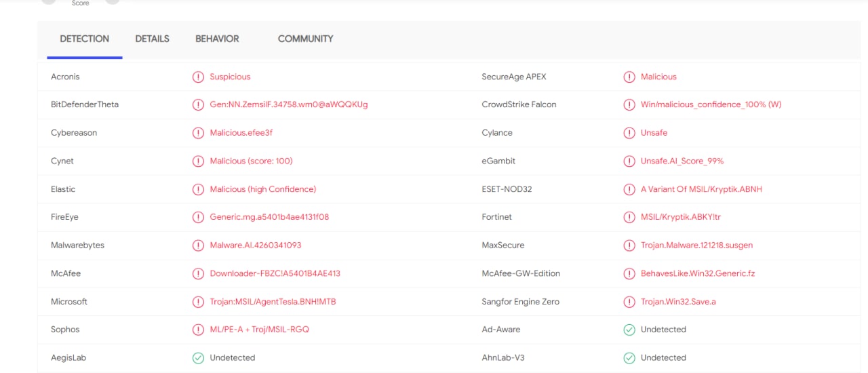The height and width of the screenshot is (373, 868).
Task: Select the AhnLab-V3 vendor name
Action: pyautogui.click(x=505, y=357)
